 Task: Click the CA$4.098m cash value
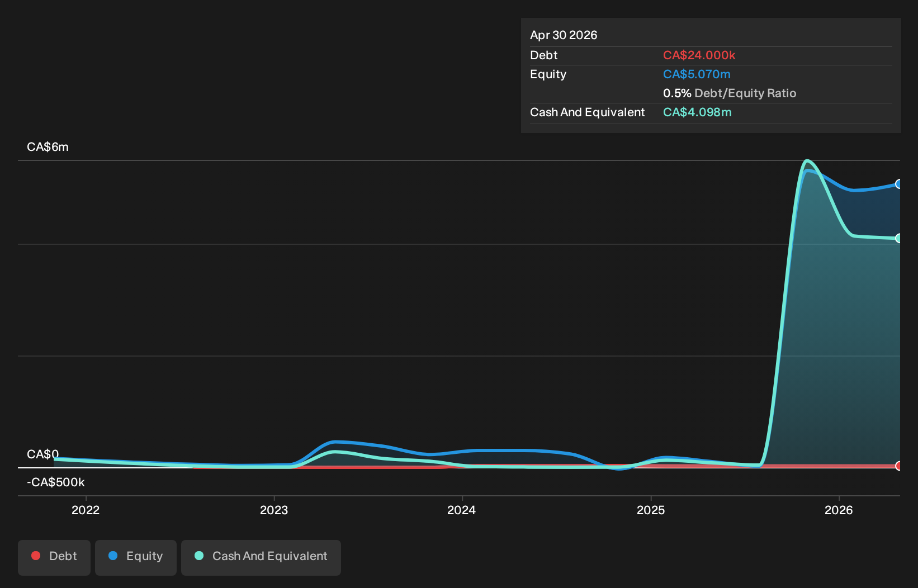[x=697, y=112]
